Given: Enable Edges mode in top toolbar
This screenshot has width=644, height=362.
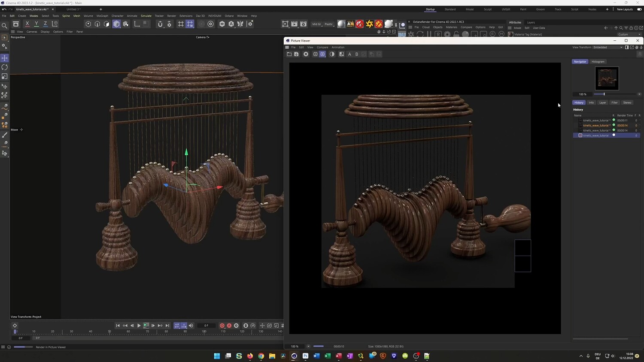Looking at the screenshot, I should [97, 24].
